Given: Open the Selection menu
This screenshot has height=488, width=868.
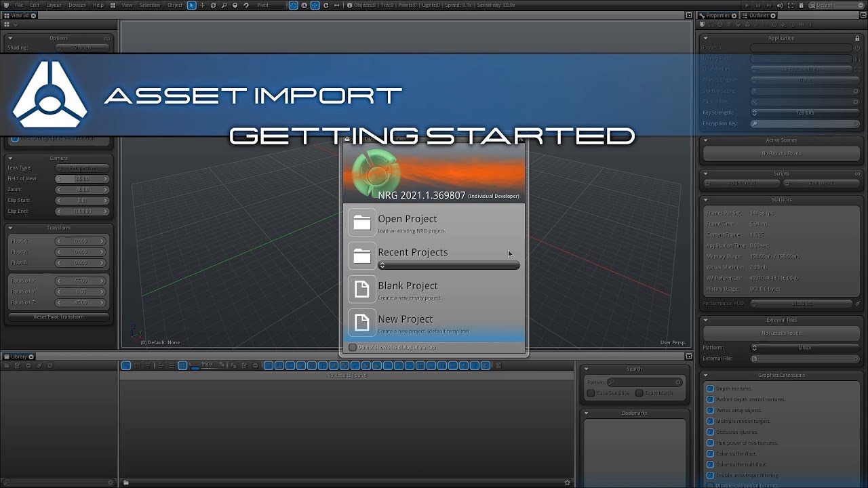Looking at the screenshot, I should 150,5.
